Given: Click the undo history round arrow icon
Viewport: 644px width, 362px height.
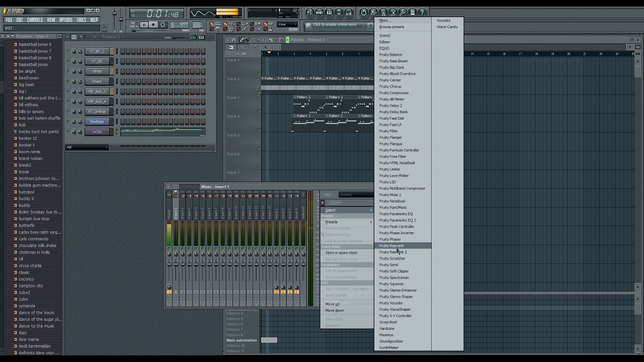Looking at the screenshot, I should coord(364,12).
